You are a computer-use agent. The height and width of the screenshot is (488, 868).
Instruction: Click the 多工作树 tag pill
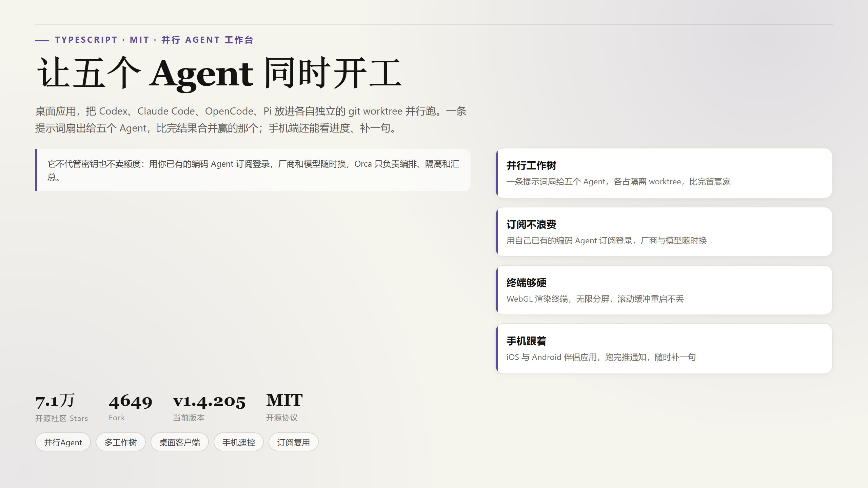point(121,442)
